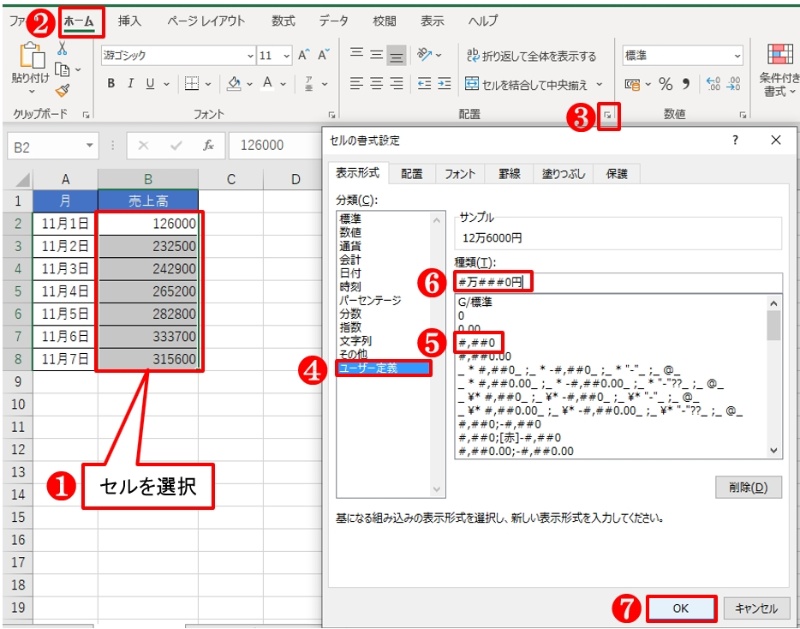Apply italic with the I icon
Viewport: 800px width, 629px height.
[131, 84]
